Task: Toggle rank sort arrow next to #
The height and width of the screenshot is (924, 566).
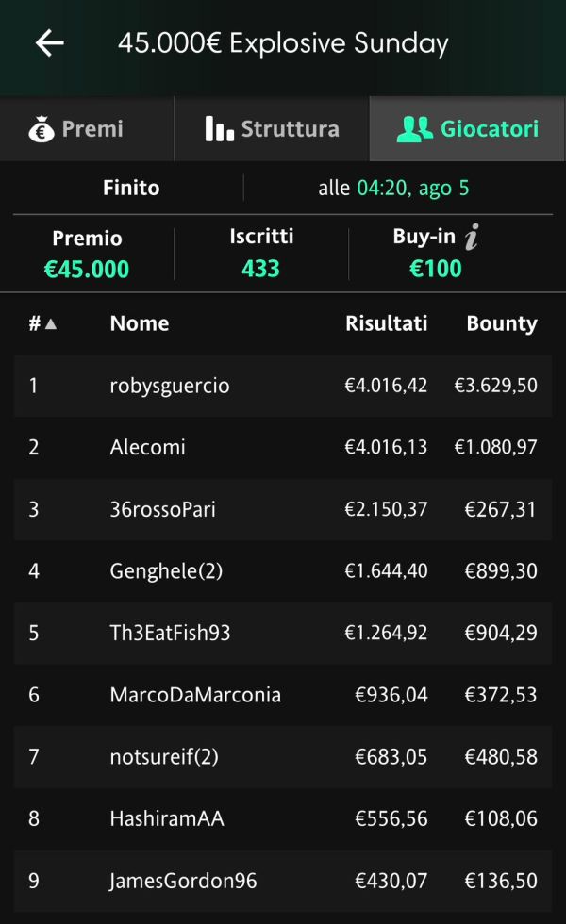Action: pyautogui.click(x=51, y=323)
